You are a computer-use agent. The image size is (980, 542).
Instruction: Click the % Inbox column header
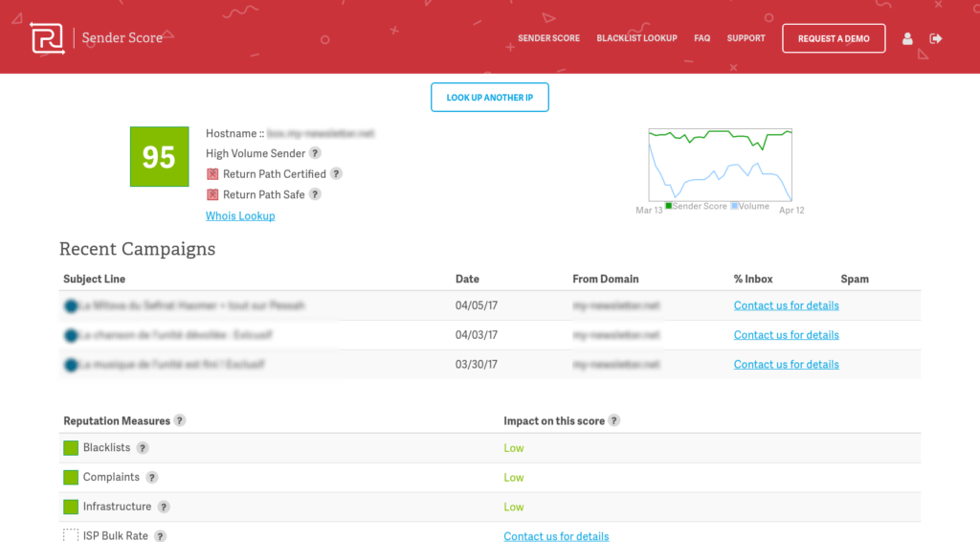753,280
